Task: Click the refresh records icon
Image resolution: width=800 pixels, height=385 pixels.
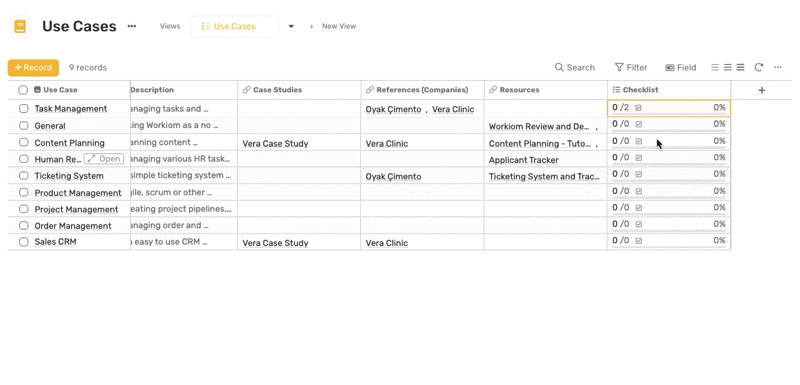Action: (x=759, y=67)
